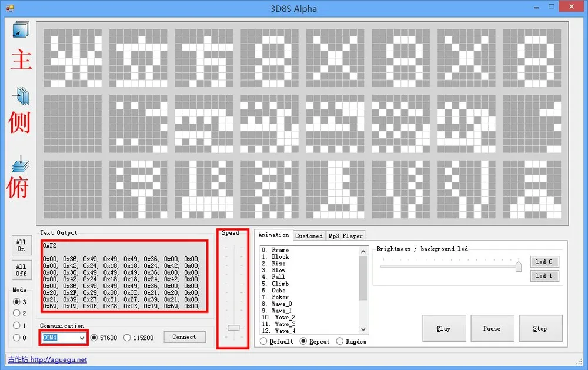Screen dimensions: 588x370
Task: Select '9. Wave_1' in animation list
Action: pos(277,311)
